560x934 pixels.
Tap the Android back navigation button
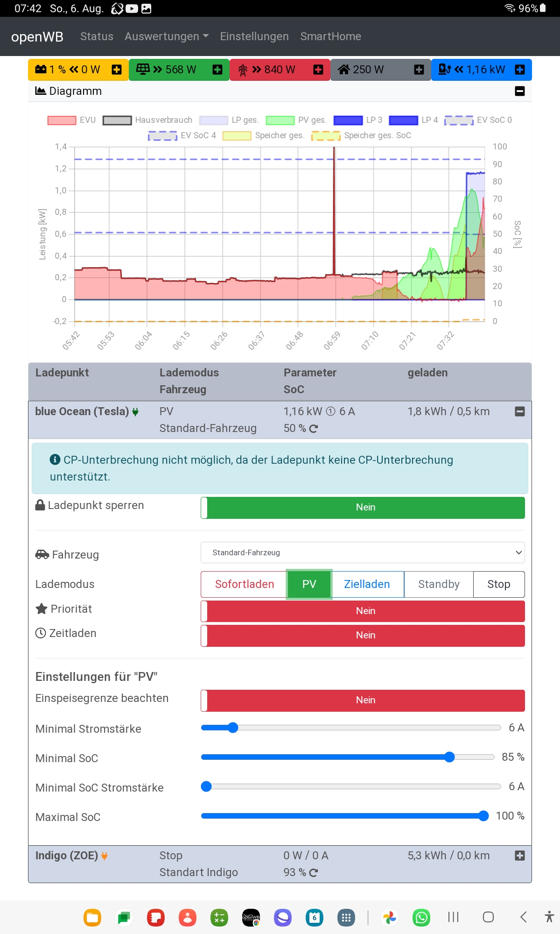524,917
